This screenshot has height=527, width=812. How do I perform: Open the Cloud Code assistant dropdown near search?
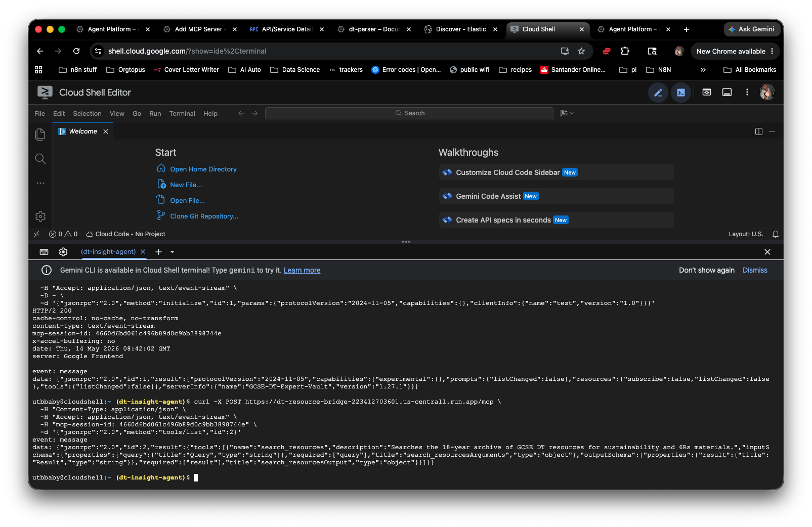point(567,113)
